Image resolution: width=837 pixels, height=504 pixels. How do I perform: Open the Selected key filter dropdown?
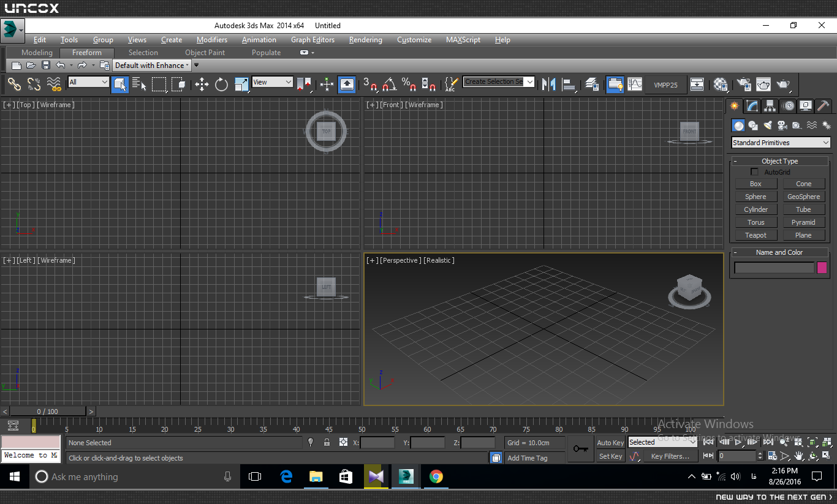[662, 442]
